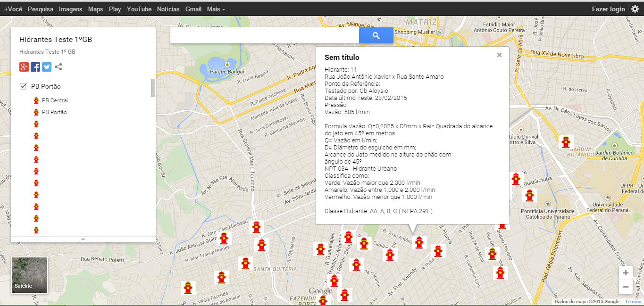644x306 pixels.
Task: Open Gmail from top bar
Action: (193, 9)
